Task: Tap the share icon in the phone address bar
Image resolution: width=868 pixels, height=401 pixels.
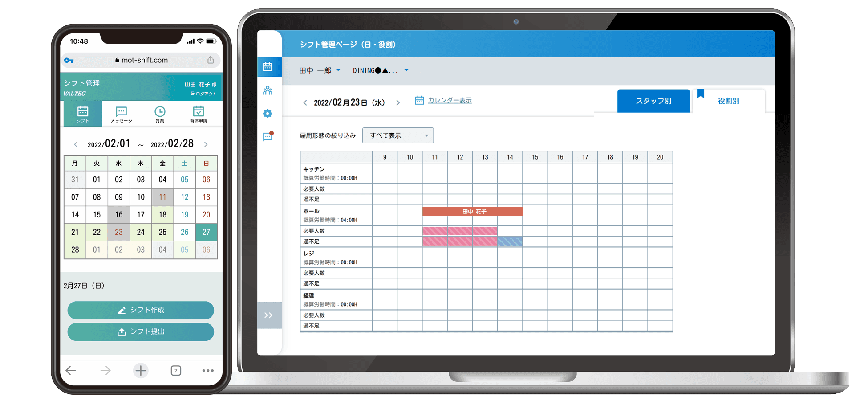Action: tap(211, 60)
